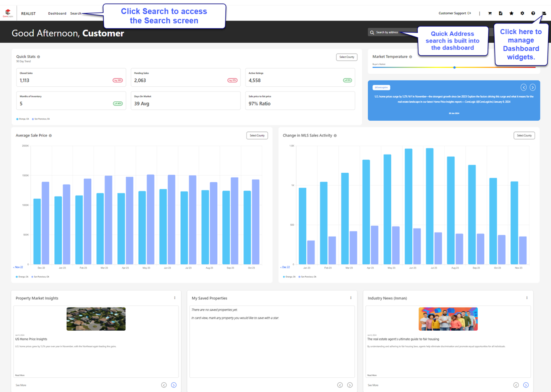Screen dimensions: 551x392
Task: Open three-dot menu on My Saved Properties
Action: [351, 298]
